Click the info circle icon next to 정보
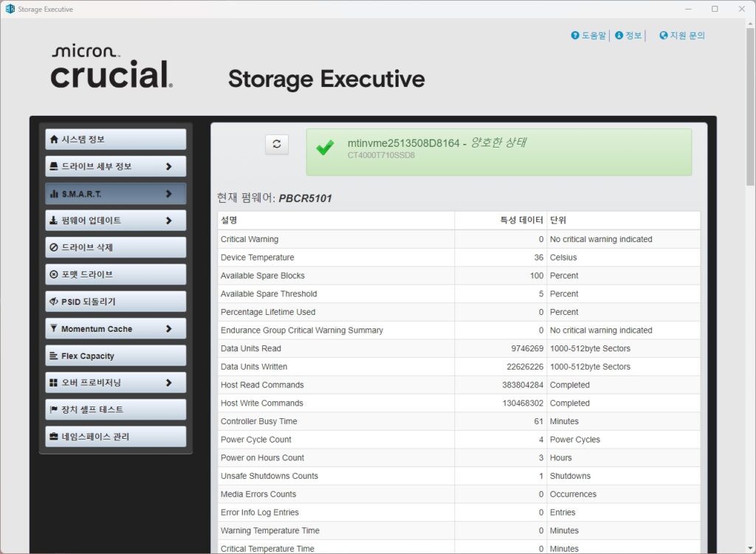 [619, 35]
